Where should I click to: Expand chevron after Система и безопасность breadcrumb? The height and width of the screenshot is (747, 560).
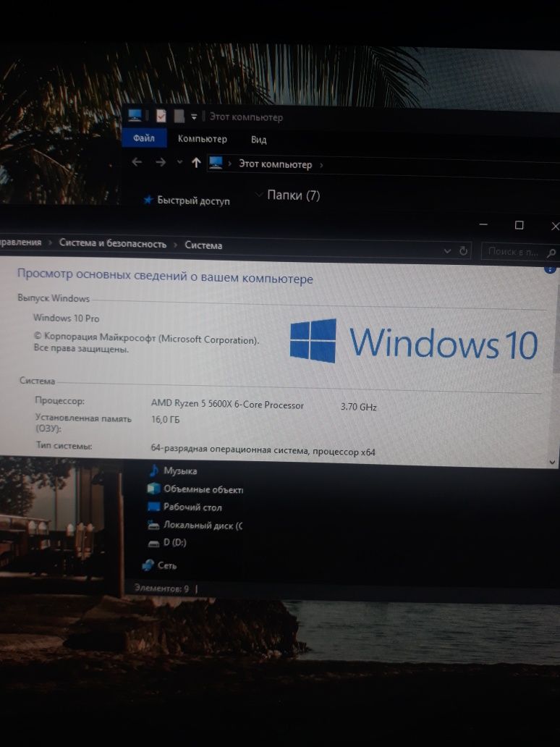(175, 245)
